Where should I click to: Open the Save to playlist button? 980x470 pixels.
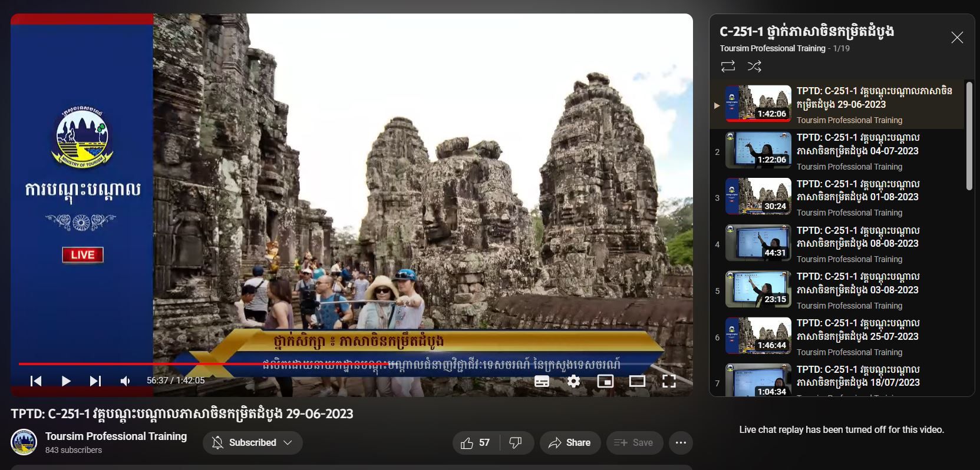(x=634, y=443)
